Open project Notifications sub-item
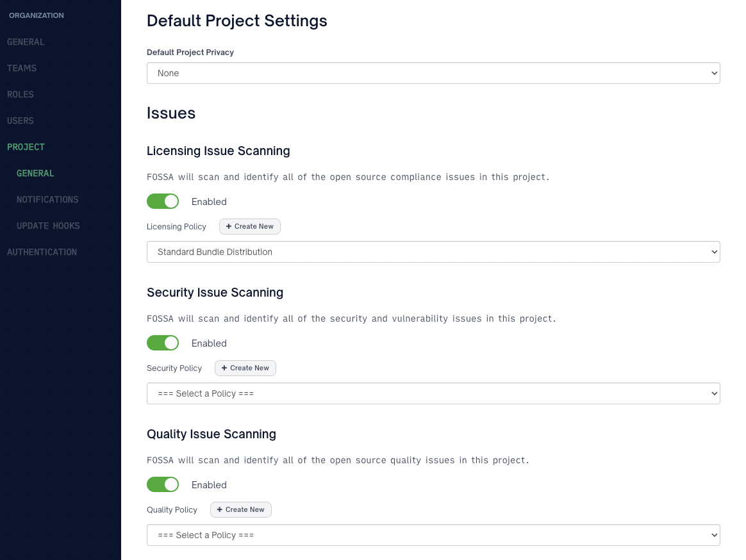 [x=47, y=199]
